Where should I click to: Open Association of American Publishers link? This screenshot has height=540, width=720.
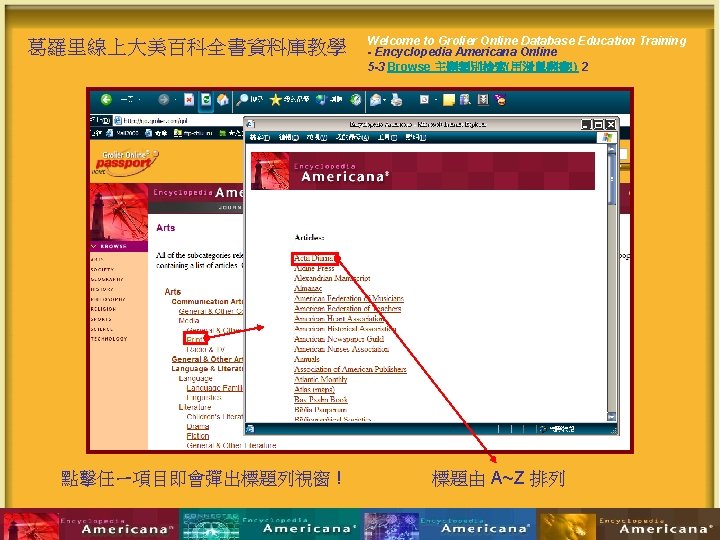coord(350,369)
